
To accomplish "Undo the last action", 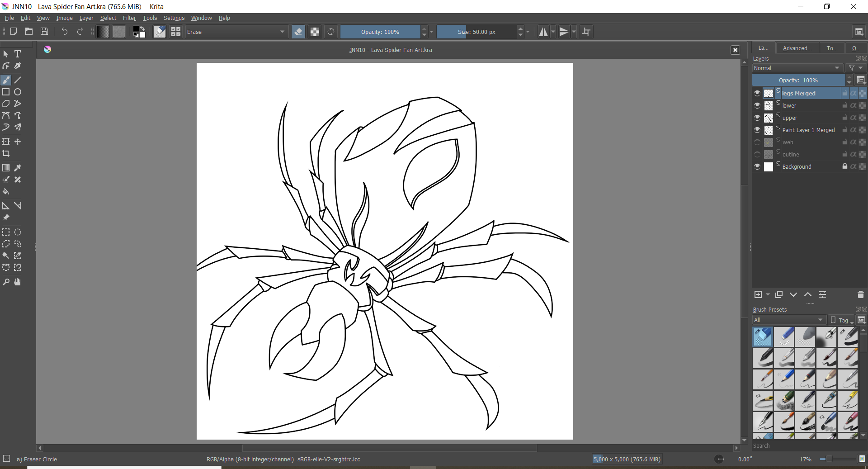I will 64,32.
